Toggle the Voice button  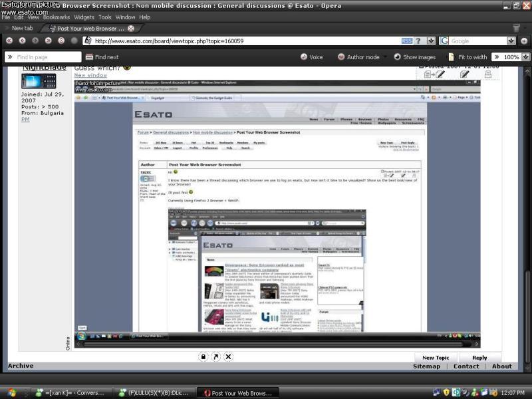coord(311,57)
